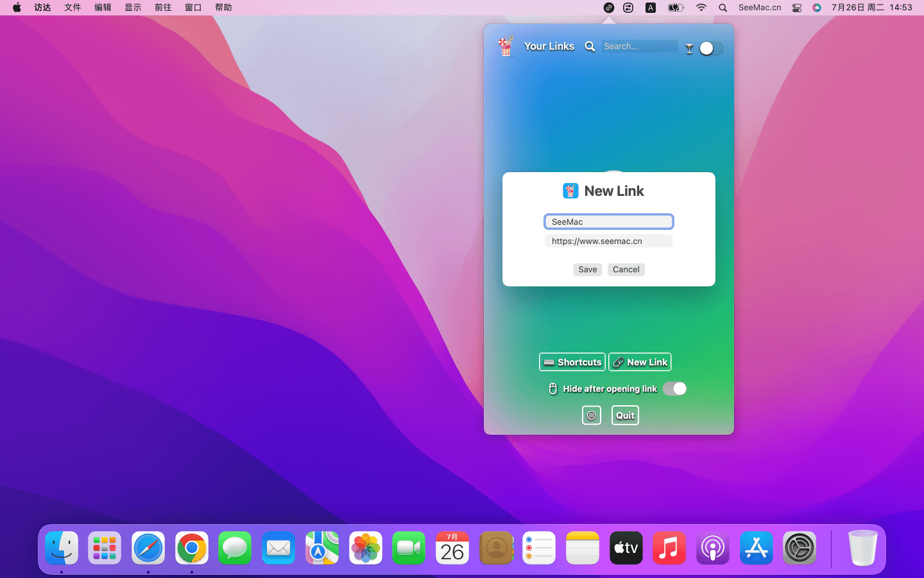Screen dimensions: 924x578
Task: Open the Wi-Fi status menu
Action: click(x=701, y=8)
